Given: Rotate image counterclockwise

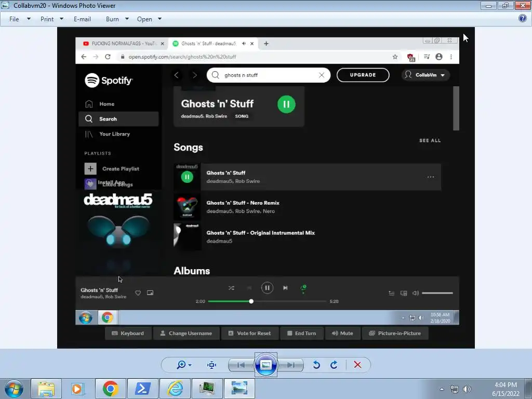Looking at the screenshot, I should [316, 365].
